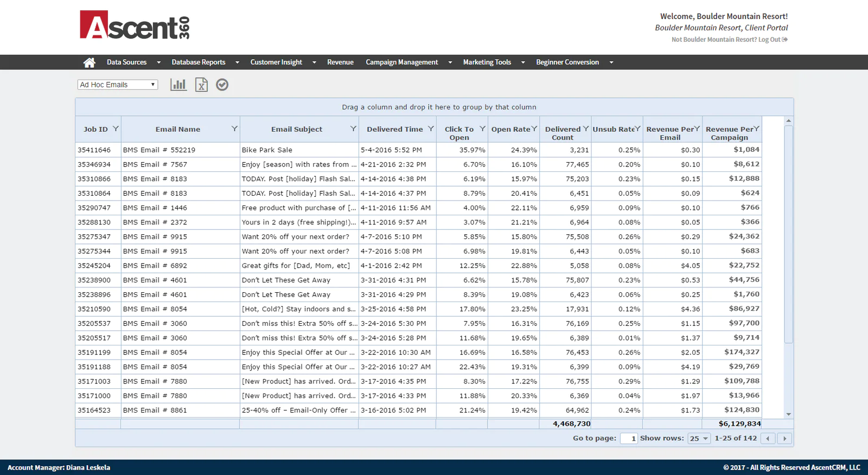Image resolution: width=868 pixels, height=475 pixels.
Task: Open the Data Sources menu
Action: (x=126, y=62)
